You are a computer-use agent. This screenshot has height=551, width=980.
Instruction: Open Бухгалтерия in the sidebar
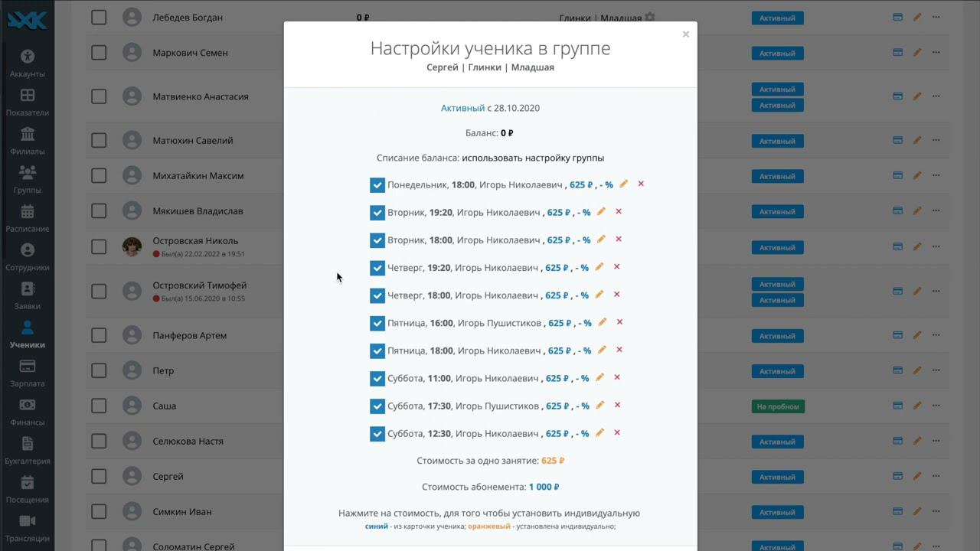[x=28, y=451]
